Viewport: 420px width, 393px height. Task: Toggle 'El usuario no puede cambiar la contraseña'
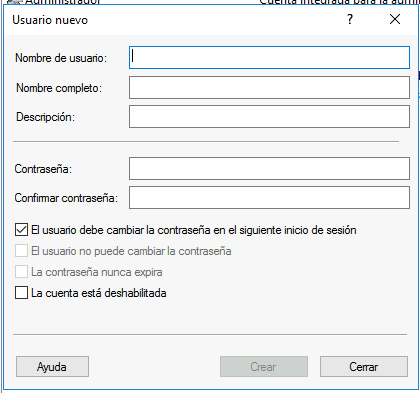coord(21,251)
